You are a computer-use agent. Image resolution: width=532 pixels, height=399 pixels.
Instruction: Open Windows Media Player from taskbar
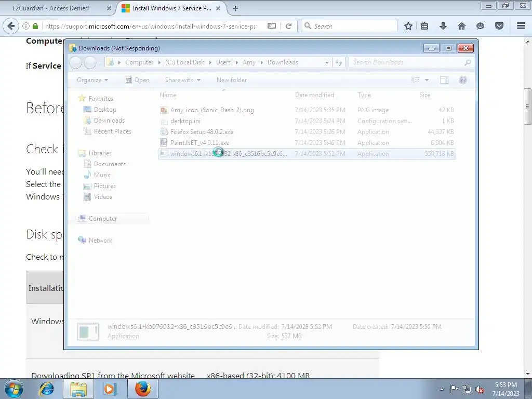pyautogui.click(x=110, y=389)
